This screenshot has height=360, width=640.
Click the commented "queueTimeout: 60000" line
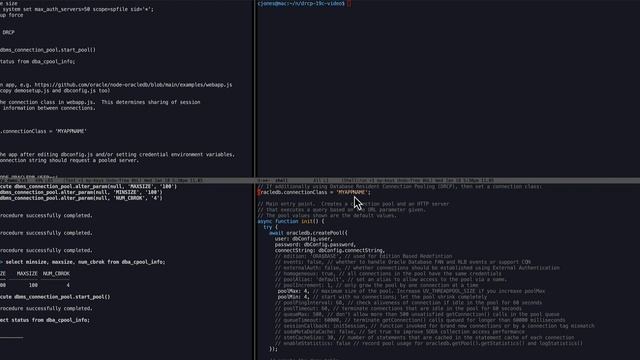pyautogui.click(x=420, y=320)
